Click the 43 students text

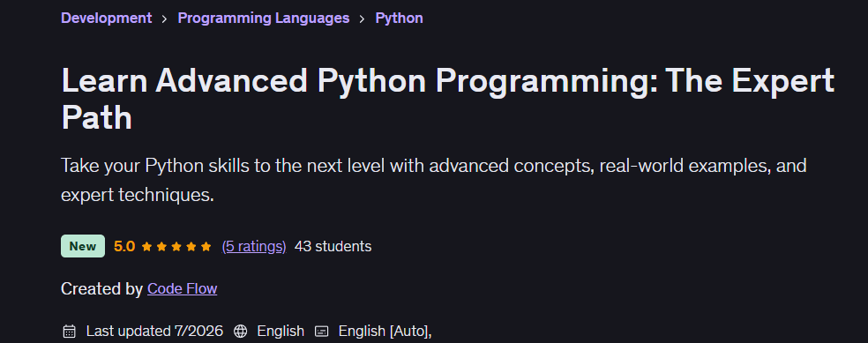point(333,246)
